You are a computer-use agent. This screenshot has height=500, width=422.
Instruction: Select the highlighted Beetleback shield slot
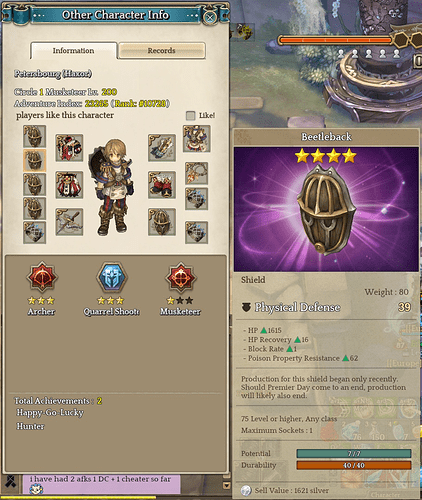click(34, 160)
